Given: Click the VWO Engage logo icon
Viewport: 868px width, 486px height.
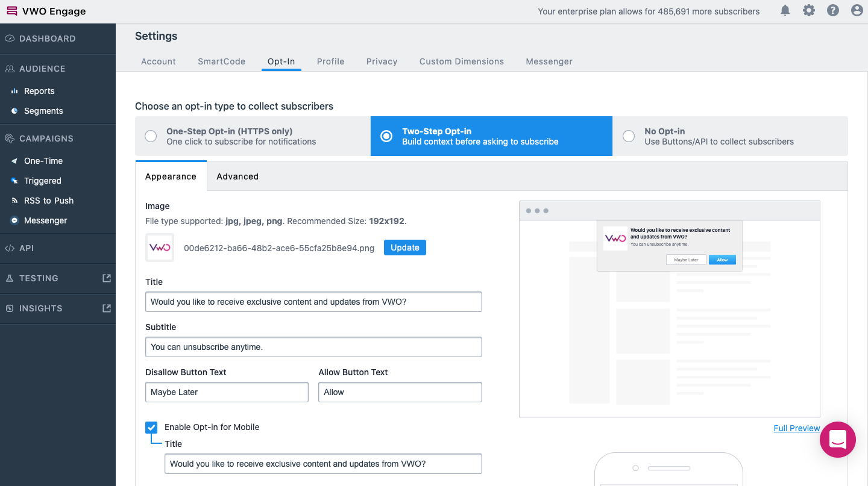Looking at the screenshot, I should coord(11,11).
